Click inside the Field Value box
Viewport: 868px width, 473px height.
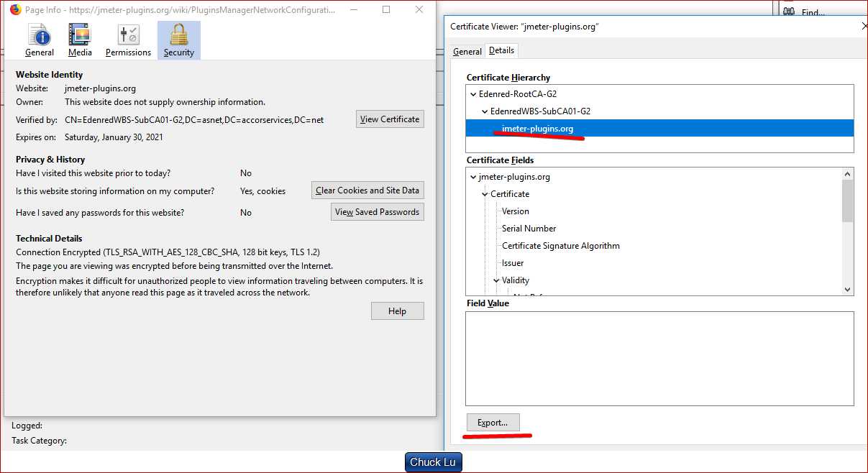[659, 359]
